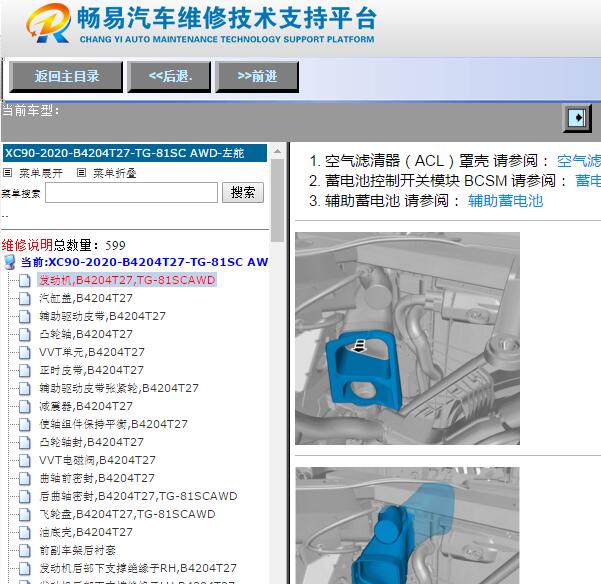Click the left panel scrollbar up arrow
This screenshot has height=584, width=601.
[278, 151]
